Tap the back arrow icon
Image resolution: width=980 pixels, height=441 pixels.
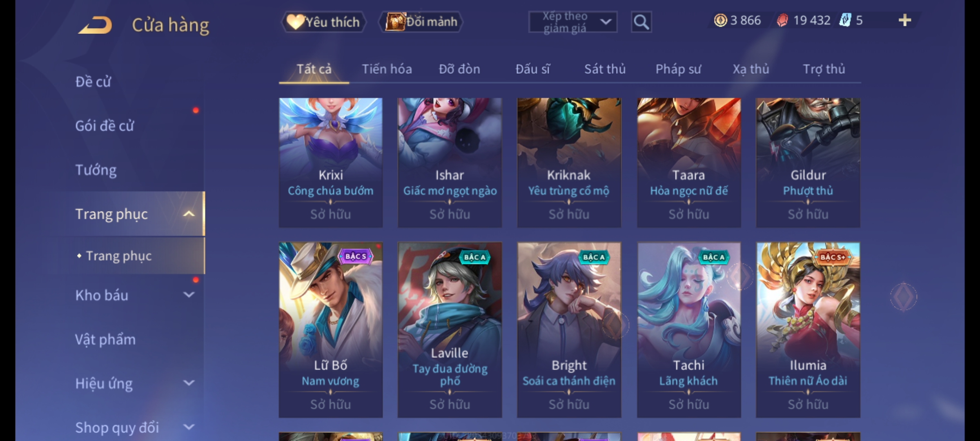click(95, 25)
